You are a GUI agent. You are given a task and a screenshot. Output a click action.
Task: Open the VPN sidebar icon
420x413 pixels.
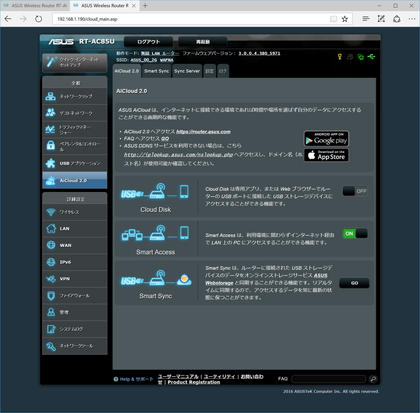coord(51,279)
